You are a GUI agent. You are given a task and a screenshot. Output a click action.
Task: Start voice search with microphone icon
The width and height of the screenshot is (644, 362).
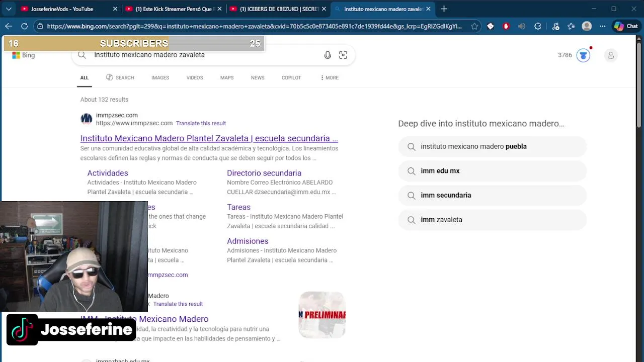(328, 55)
